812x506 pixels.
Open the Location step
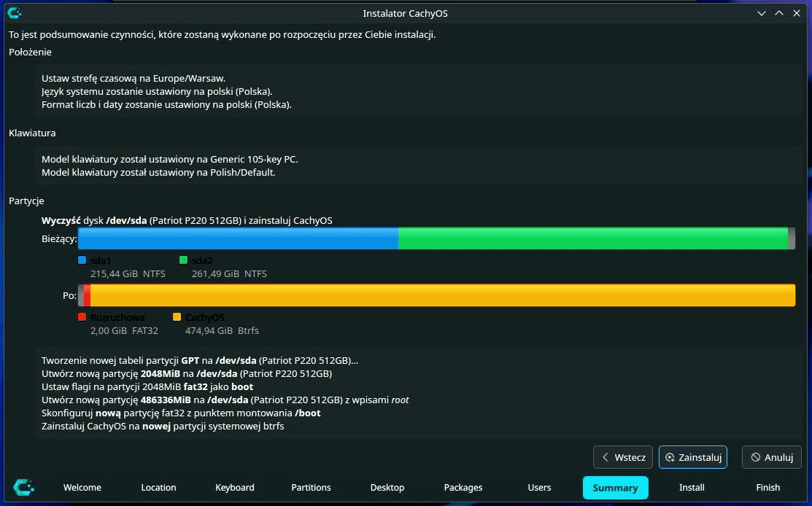[158, 487]
